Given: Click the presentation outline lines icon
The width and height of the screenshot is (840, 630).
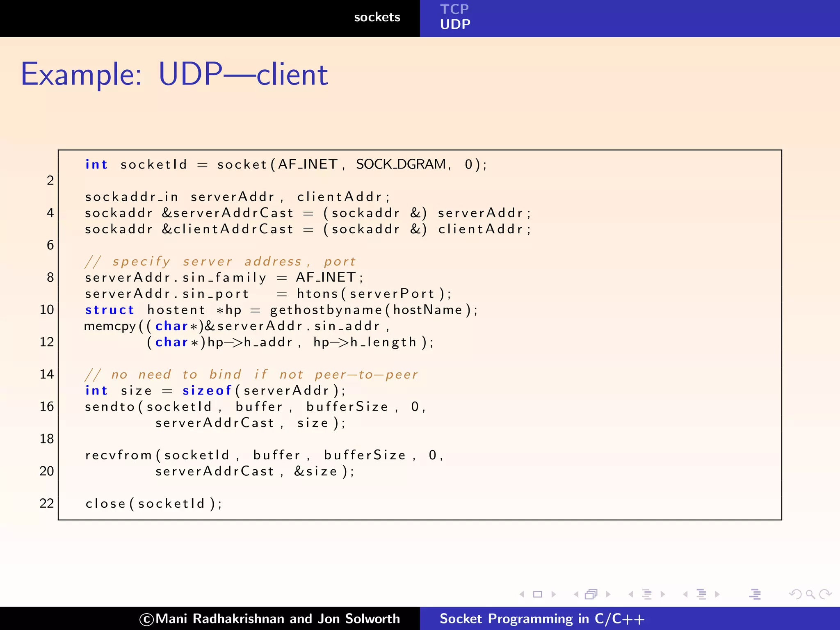Looking at the screenshot, I should [755, 594].
